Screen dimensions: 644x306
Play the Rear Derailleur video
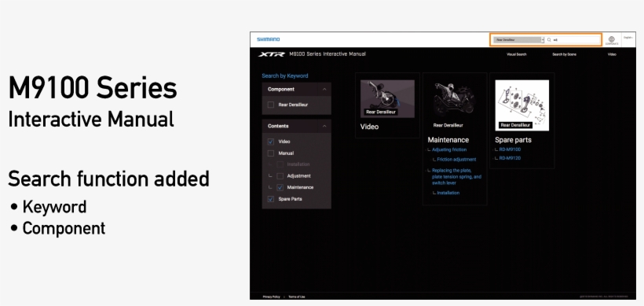pyautogui.click(x=387, y=98)
